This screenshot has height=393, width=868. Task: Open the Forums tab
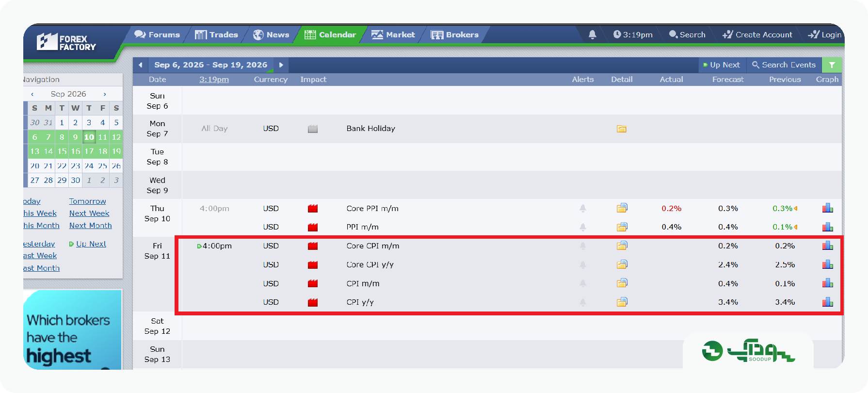pyautogui.click(x=157, y=34)
